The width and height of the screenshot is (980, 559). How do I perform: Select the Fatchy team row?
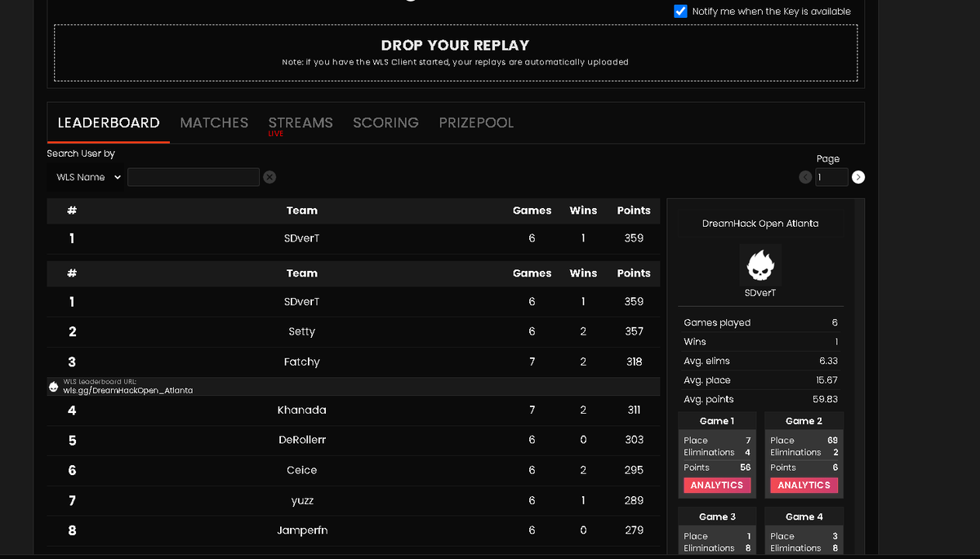point(353,362)
